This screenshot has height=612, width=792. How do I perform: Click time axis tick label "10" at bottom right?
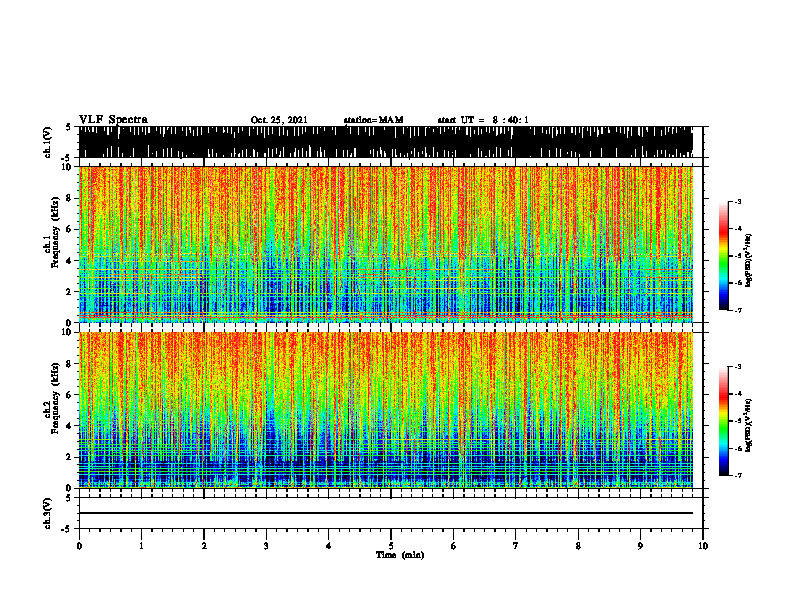coord(703,546)
